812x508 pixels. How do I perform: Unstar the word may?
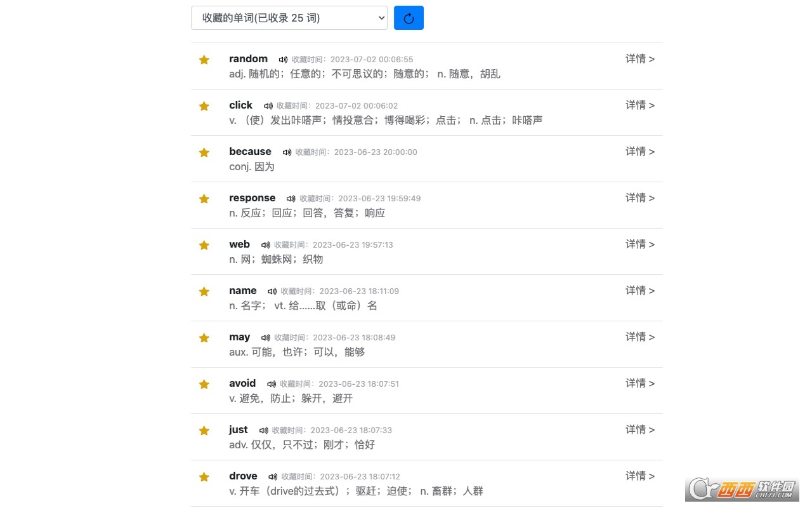pyautogui.click(x=204, y=338)
